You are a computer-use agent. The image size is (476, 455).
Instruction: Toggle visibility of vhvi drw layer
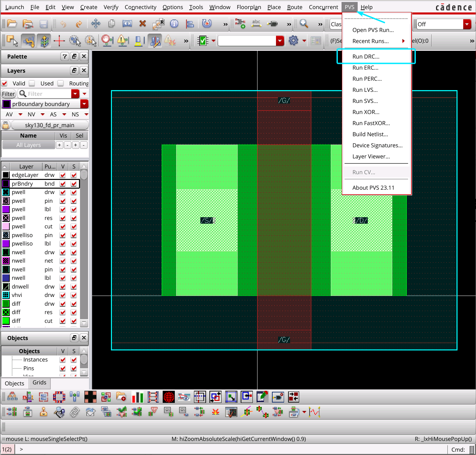[63, 295]
